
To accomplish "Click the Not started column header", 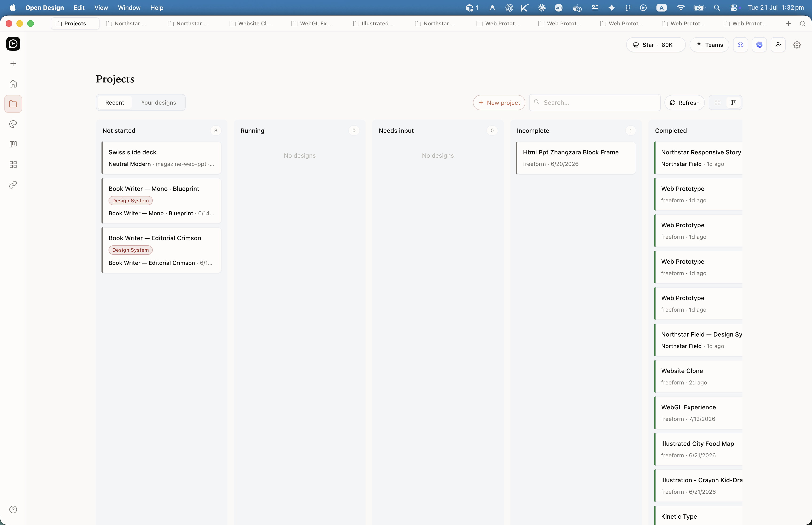I will click(119, 131).
